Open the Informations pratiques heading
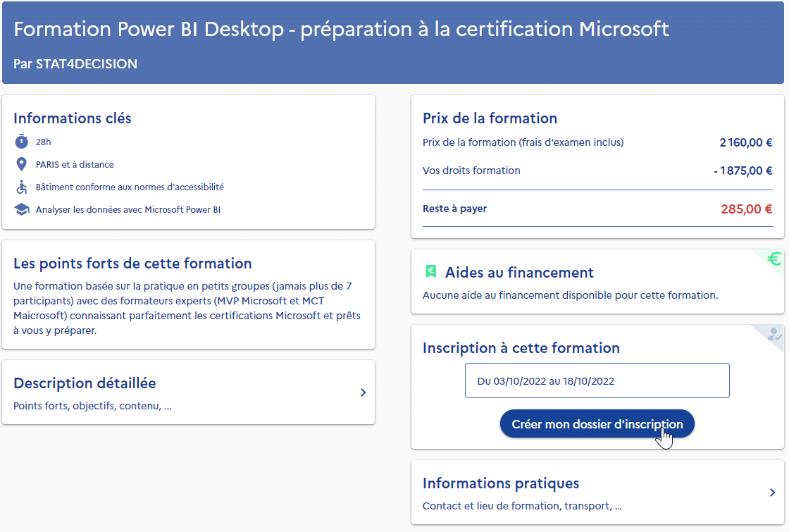 click(501, 483)
